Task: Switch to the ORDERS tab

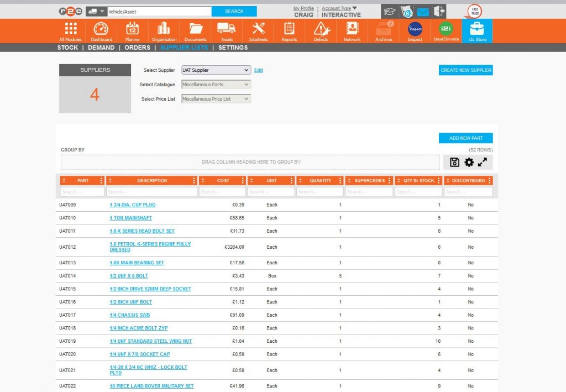Action: [137, 48]
